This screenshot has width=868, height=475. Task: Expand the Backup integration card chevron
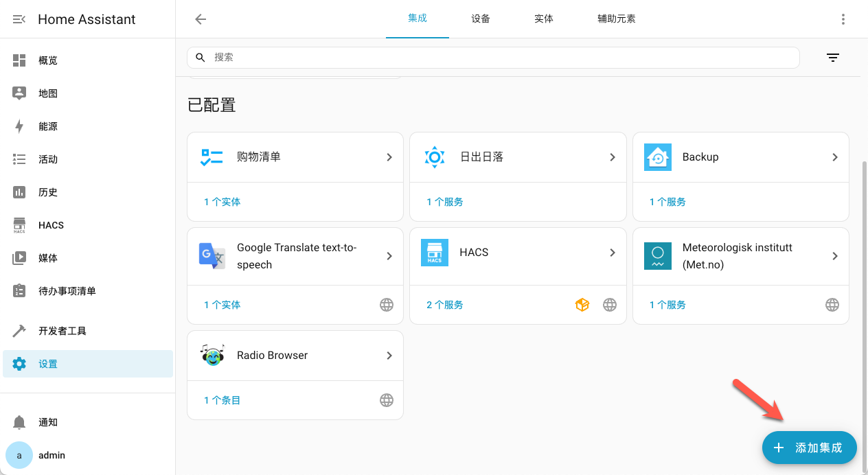click(x=835, y=157)
